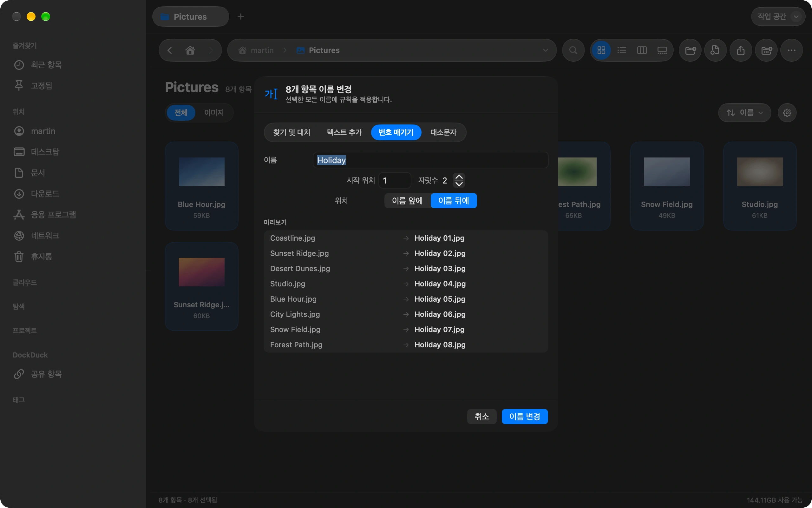
Task: Switch to 대소문자 tab
Action: coord(443,132)
